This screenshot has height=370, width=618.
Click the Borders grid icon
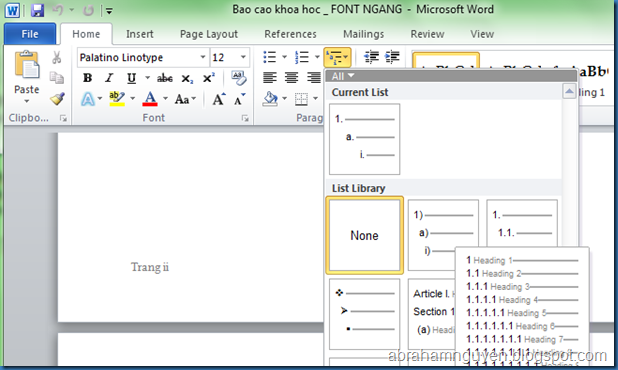pyautogui.click(x=302, y=99)
